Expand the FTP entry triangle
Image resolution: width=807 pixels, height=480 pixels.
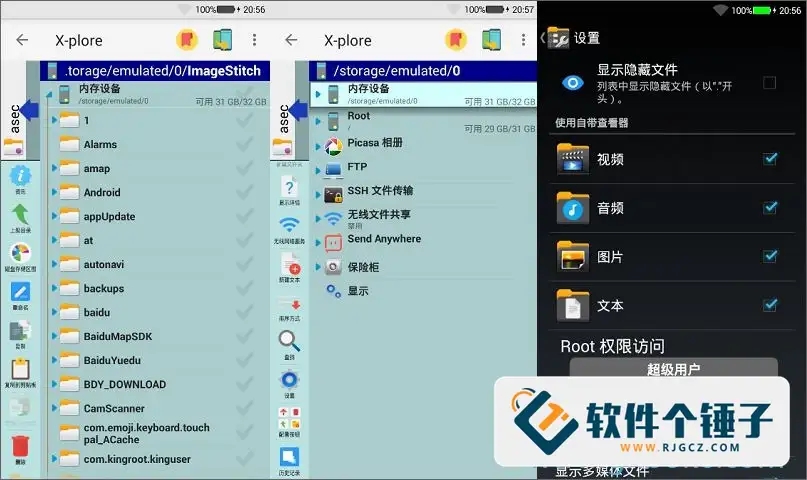(x=318, y=170)
